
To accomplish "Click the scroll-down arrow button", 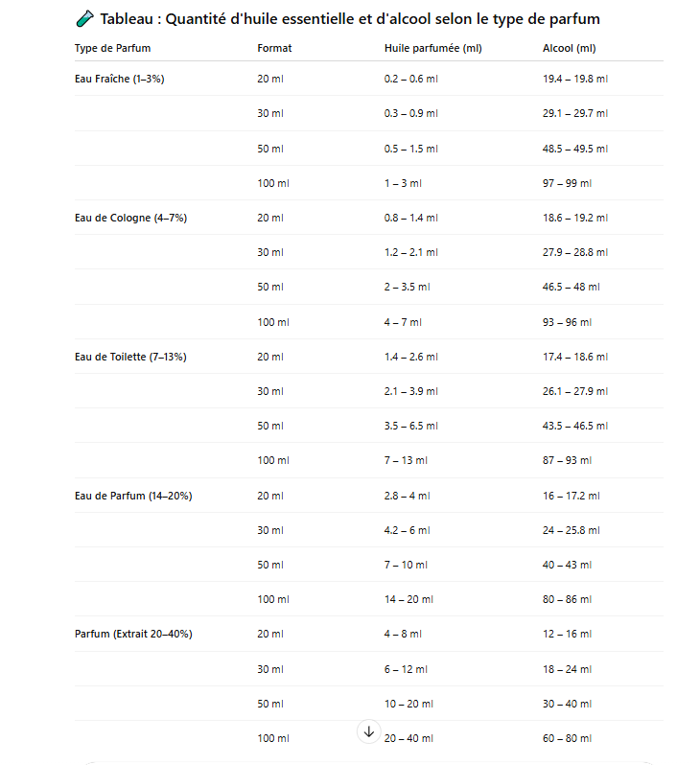I will coord(369,731).
